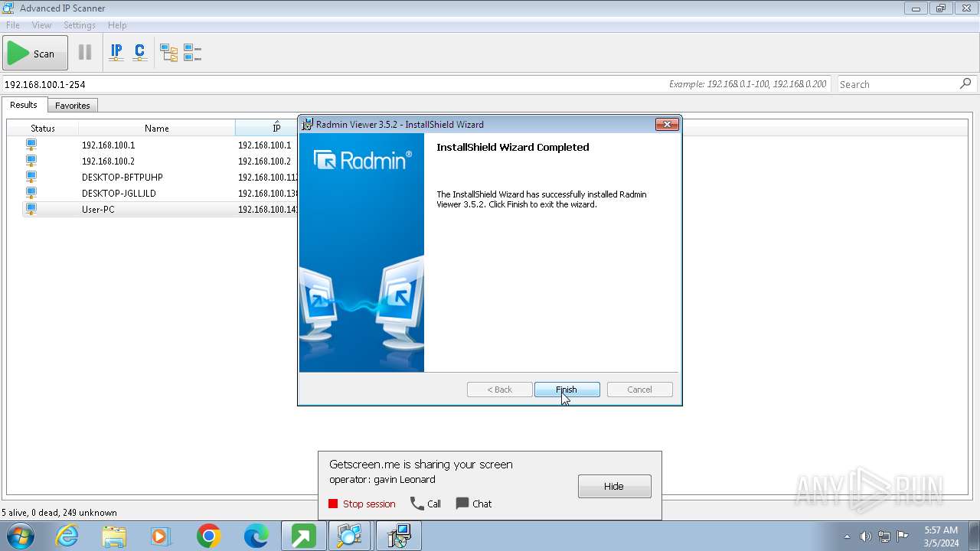Open the File menu

click(x=13, y=25)
